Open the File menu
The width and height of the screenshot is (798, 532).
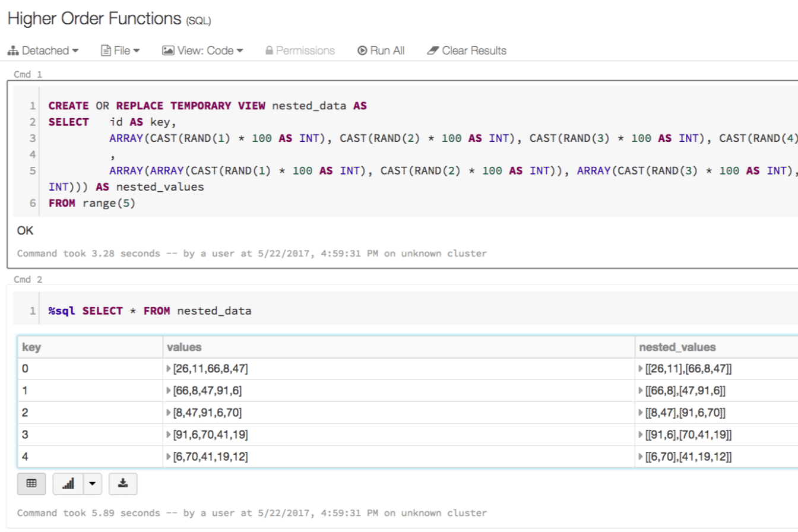point(121,50)
